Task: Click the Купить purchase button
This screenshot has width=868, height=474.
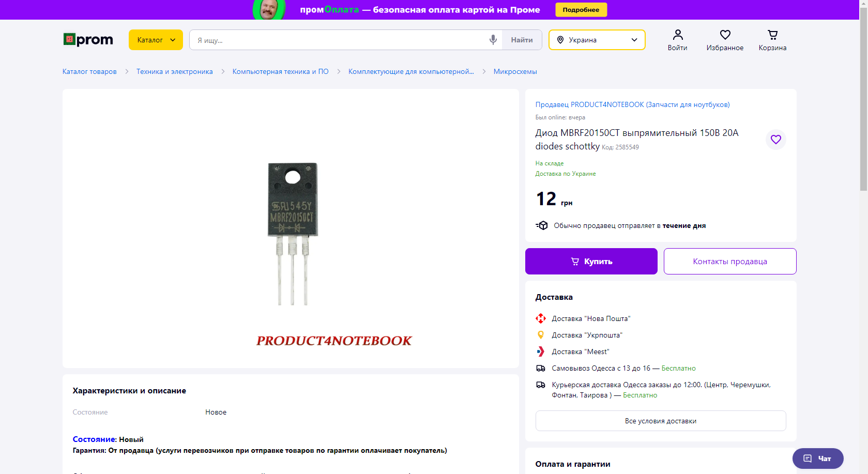Action: pyautogui.click(x=591, y=262)
